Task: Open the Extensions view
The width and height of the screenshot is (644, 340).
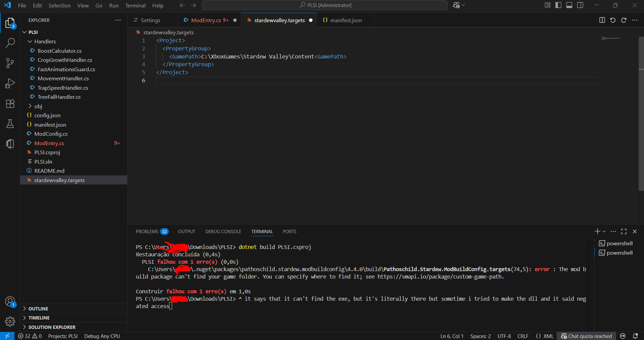Action: (10, 103)
